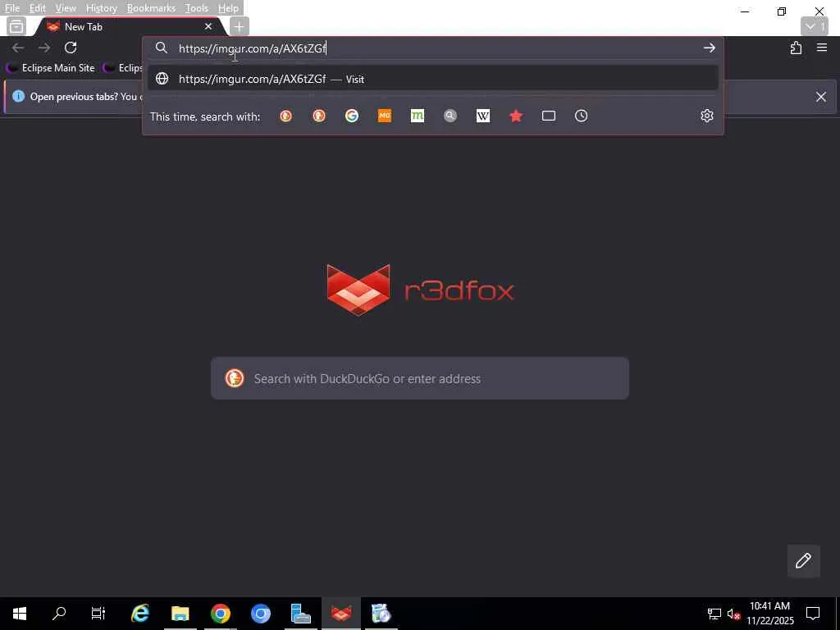This screenshot has height=630, width=840.
Task: Expand the list all tabs dropdown
Action: (815, 26)
